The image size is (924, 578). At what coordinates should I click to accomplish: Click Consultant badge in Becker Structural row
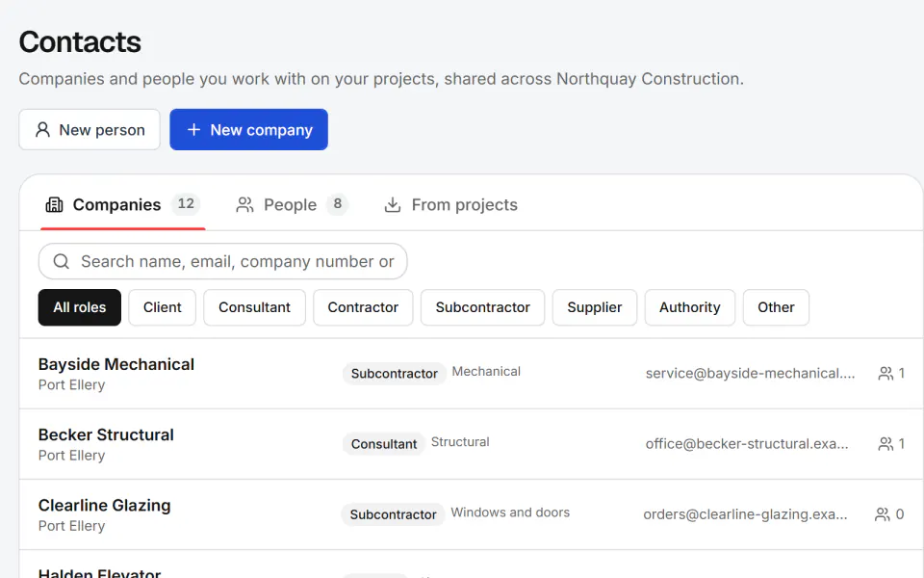click(x=384, y=443)
